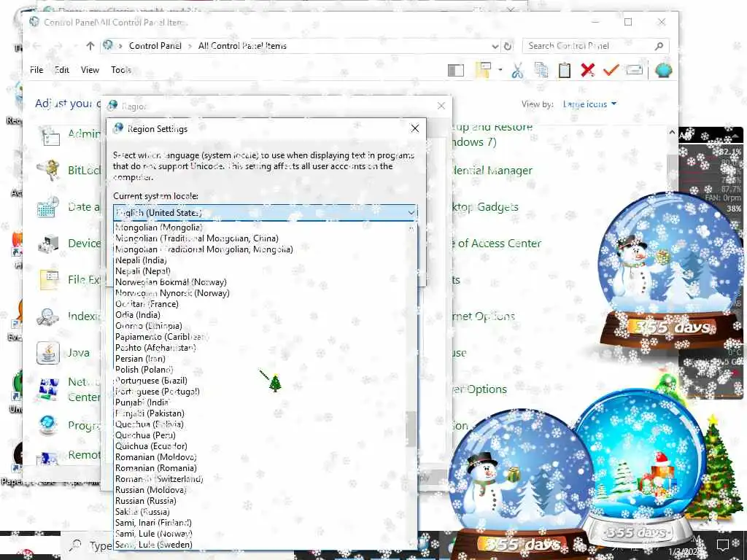Open Ease of Access Center link
Viewport: 747px width, 560px height.
[x=496, y=244]
